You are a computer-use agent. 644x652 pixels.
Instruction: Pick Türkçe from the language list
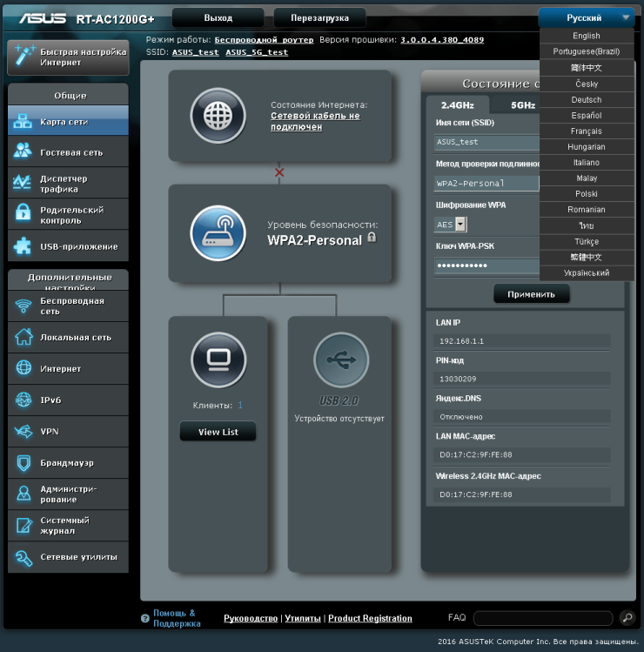(587, 242)
